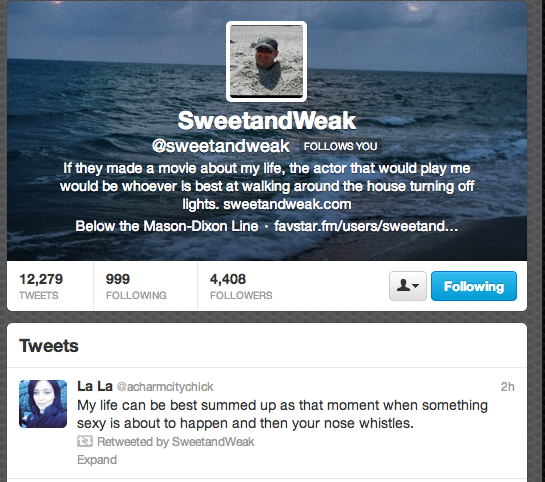Open the 999 Following list
Image resolution: width=545 pixels, height=482 pixels.
(x=136, y=286)
